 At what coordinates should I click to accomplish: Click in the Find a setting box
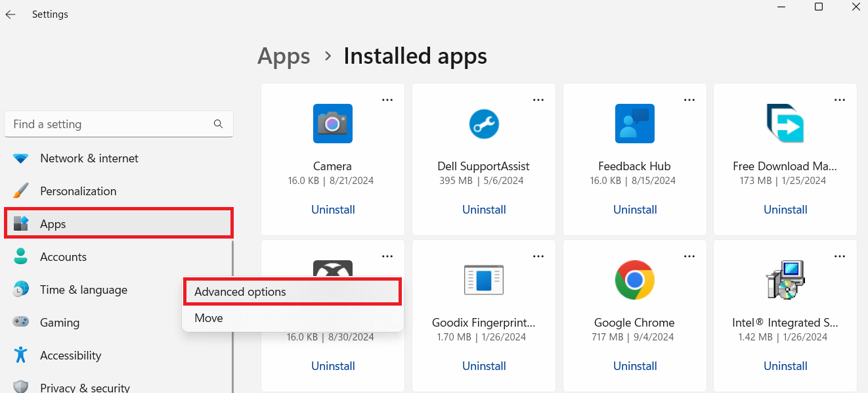click(119, 124)
